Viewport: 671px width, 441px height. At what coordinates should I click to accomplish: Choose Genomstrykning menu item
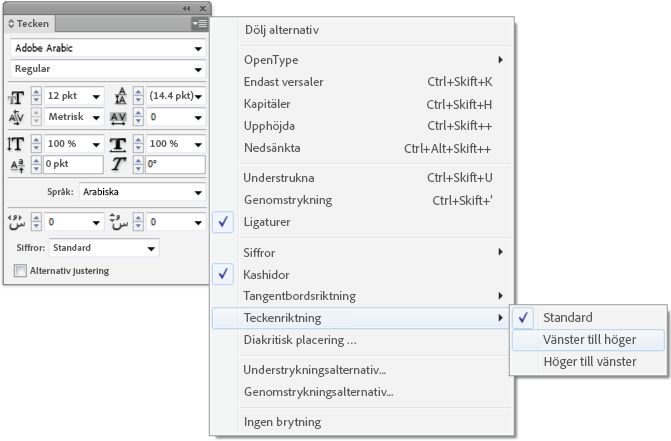(x=362, y=200)
